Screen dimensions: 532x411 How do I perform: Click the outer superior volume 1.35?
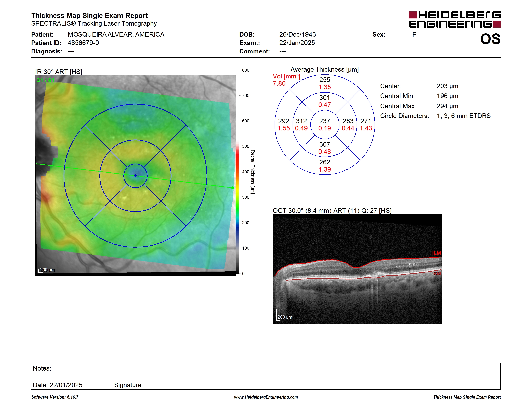coord(325,87)
